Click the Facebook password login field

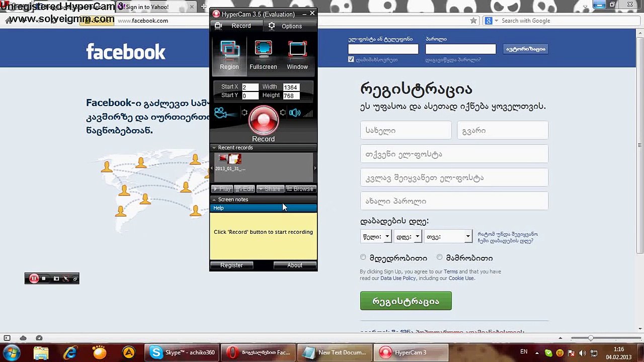click(x=460, y=49)
